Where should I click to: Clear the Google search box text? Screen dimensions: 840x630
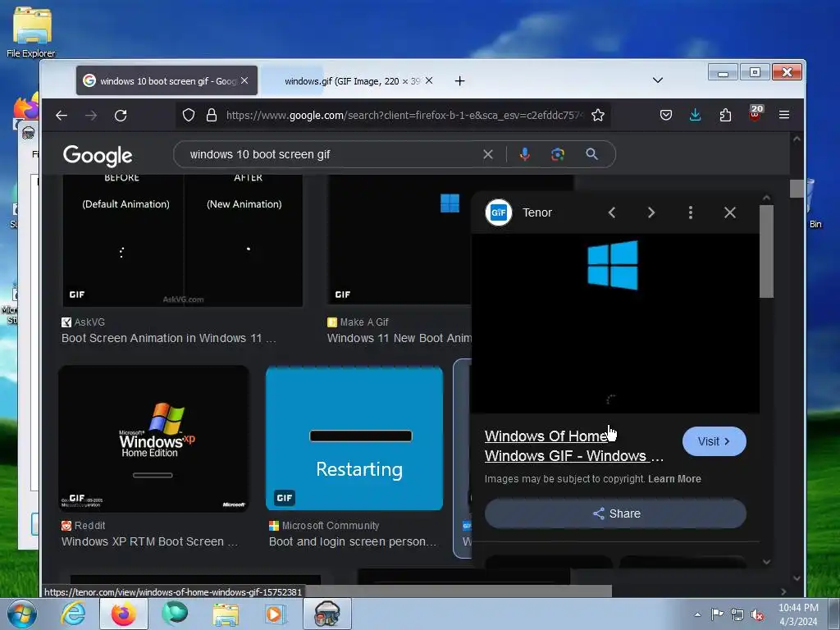point(488,154)
